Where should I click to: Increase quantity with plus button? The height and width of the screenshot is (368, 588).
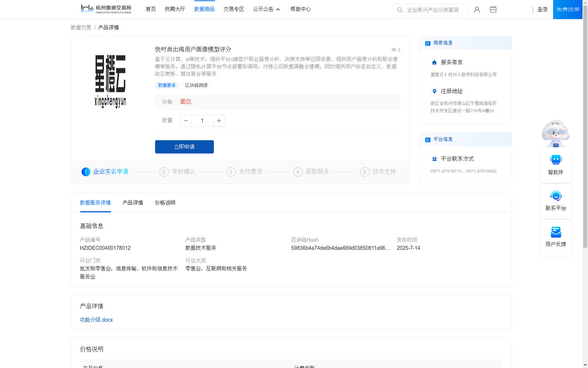(219, 121)
